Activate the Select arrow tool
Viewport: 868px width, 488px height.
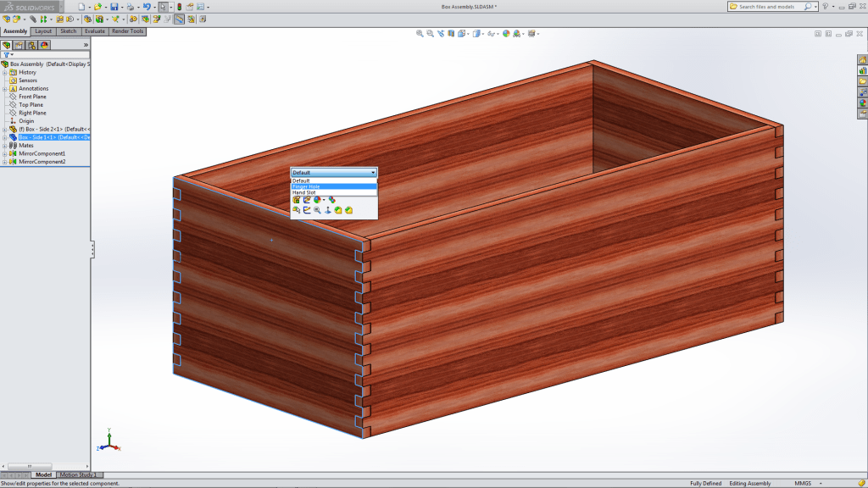pos(164,7)
